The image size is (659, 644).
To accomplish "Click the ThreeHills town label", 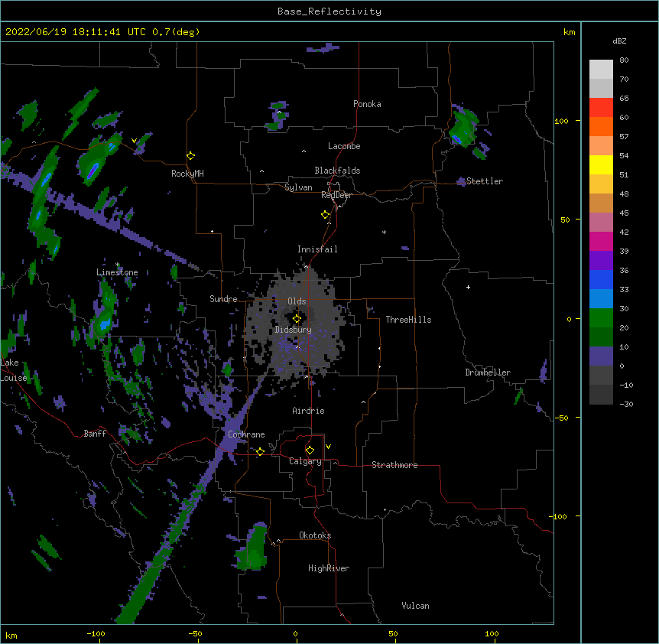I will [408, 320].
